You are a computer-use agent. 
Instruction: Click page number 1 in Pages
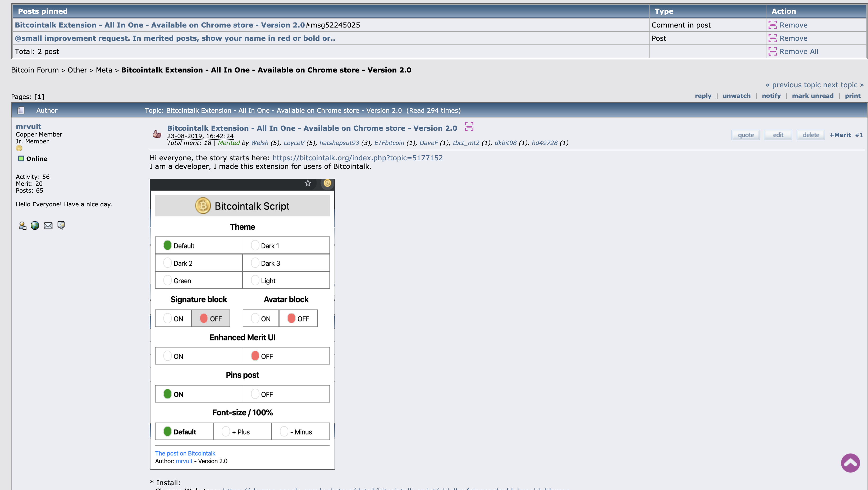(39, 97)
